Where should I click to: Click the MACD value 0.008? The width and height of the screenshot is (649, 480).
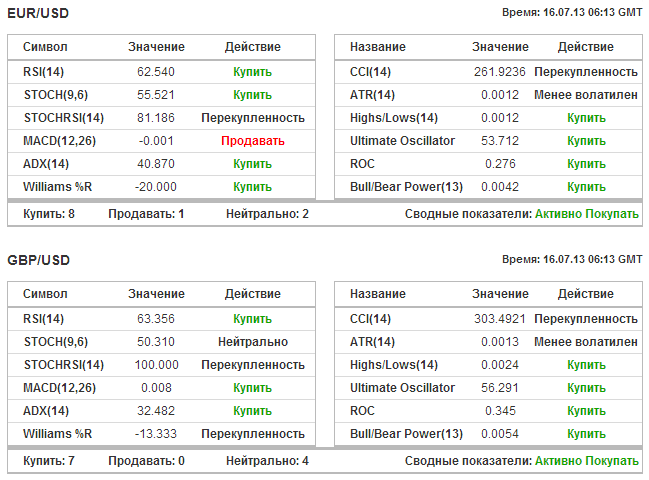[156, 388]
